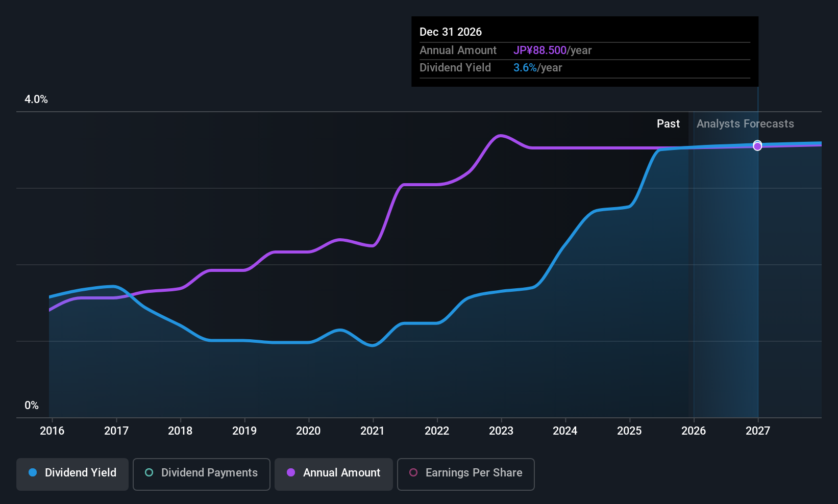Click the 2023 x-axis year label
The image size is (838, 504).
tap(501, 431)
